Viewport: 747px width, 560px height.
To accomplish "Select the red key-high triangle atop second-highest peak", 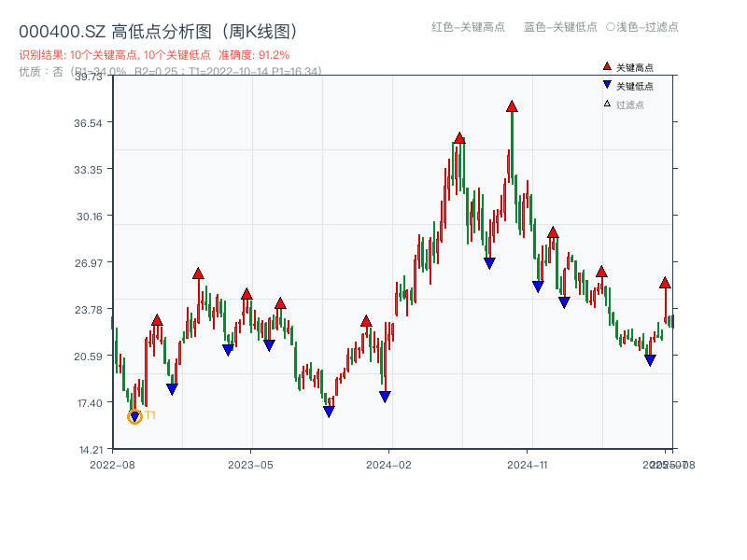I will coord(459,138).
